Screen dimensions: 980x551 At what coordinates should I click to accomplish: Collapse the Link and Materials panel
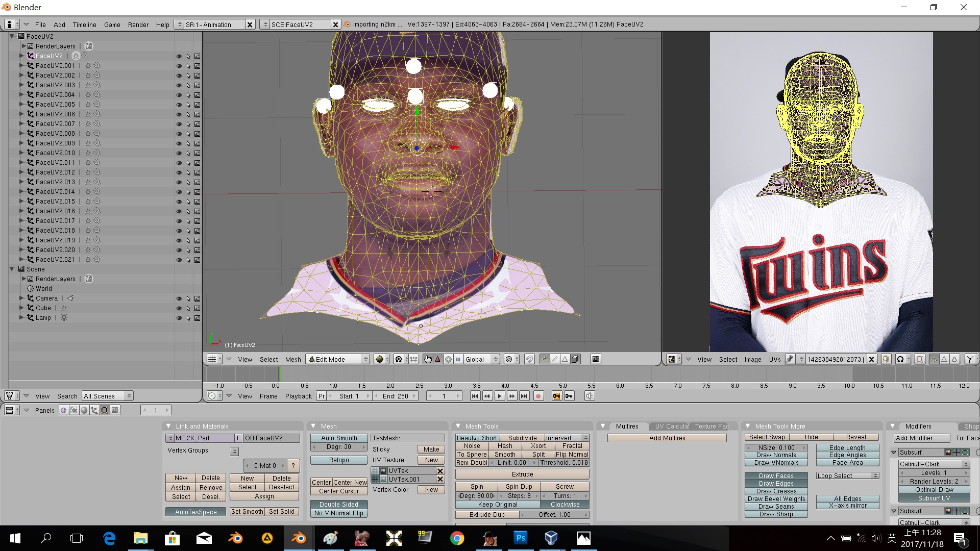coord(168,426)
